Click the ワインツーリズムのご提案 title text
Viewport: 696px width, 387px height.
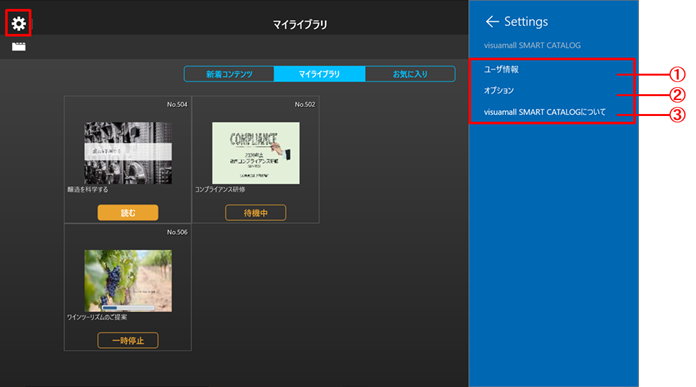click(x=97, y=317)
